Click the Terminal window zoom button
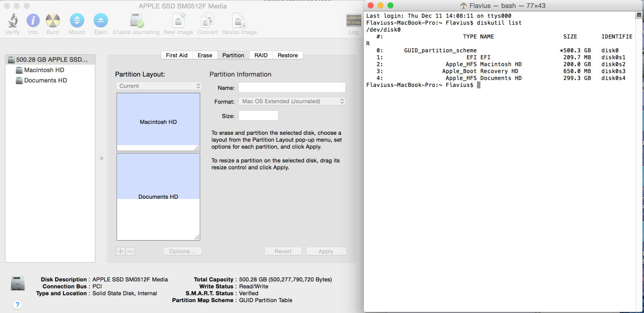This screenshot has width=644, height=313. tap(390, 6)
